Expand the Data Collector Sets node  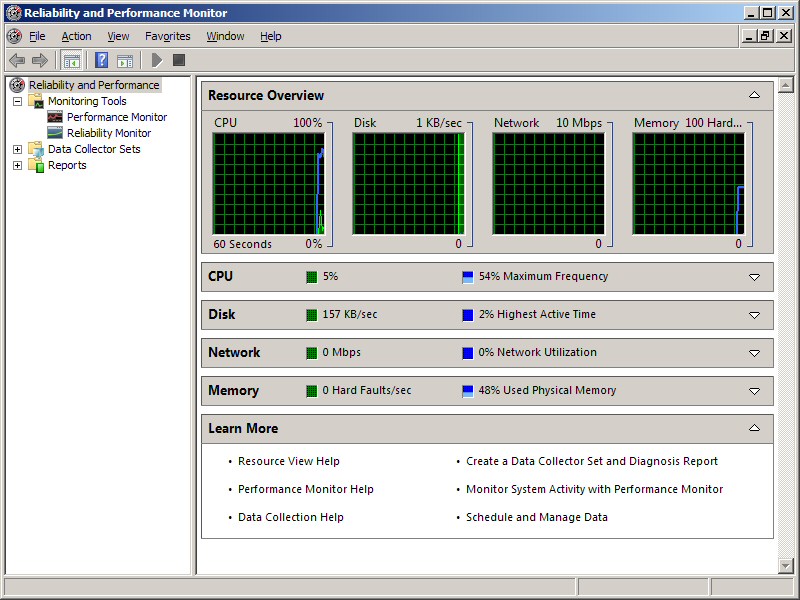tap(17, 149)
